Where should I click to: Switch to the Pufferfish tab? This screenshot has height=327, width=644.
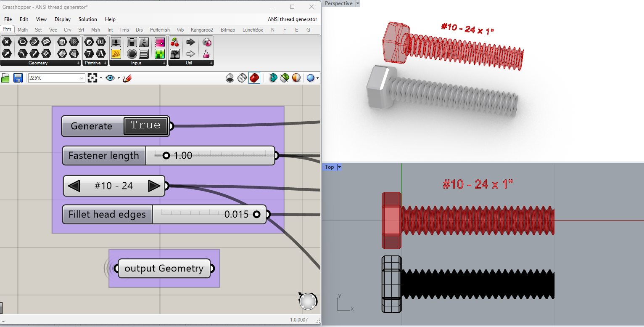point(160,30)
